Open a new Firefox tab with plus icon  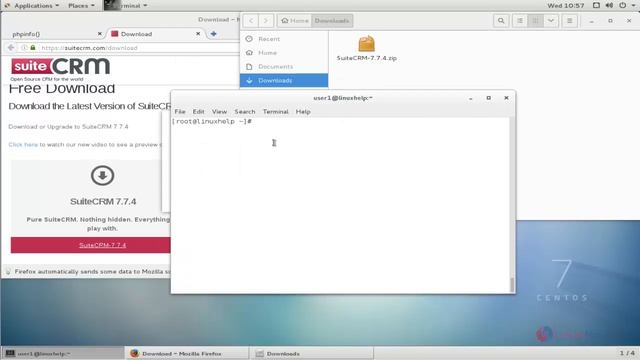[x=213, y=34]
